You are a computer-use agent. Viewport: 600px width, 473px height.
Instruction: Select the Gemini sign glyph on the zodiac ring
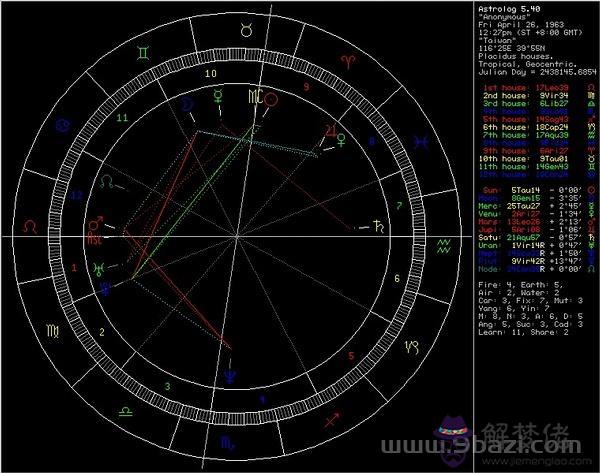(146, 49)
